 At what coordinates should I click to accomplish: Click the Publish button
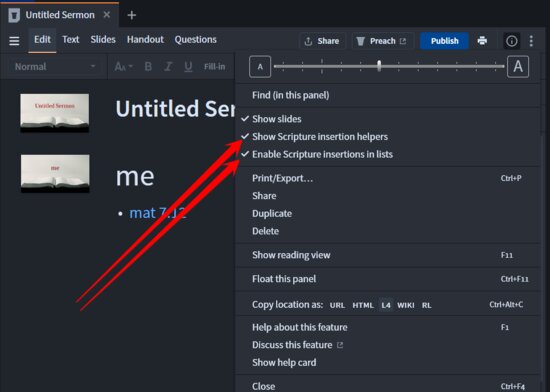click(444, 41)
